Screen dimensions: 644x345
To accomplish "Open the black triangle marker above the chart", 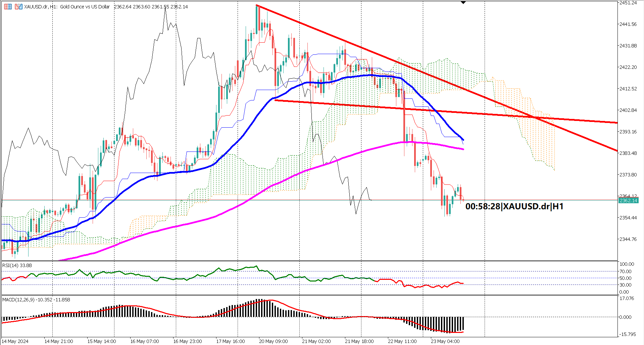I will pos(463,2).
